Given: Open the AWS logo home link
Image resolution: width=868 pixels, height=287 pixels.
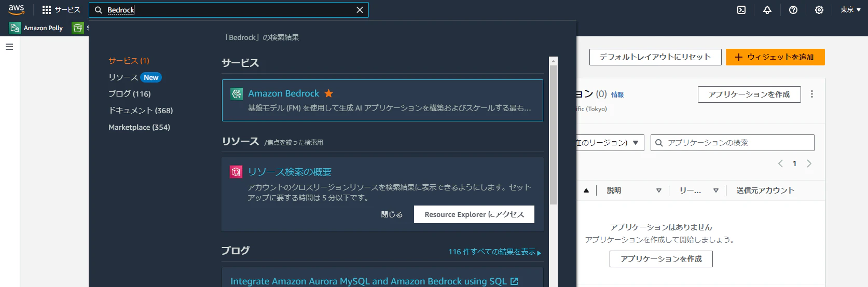Looking at the screenshot, I should point(16,10).
